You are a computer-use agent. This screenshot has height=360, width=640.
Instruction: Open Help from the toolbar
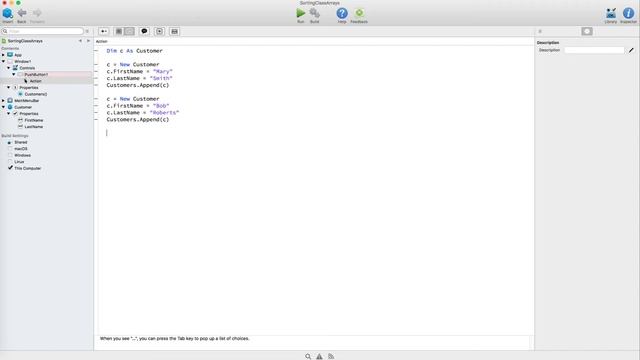342,15
